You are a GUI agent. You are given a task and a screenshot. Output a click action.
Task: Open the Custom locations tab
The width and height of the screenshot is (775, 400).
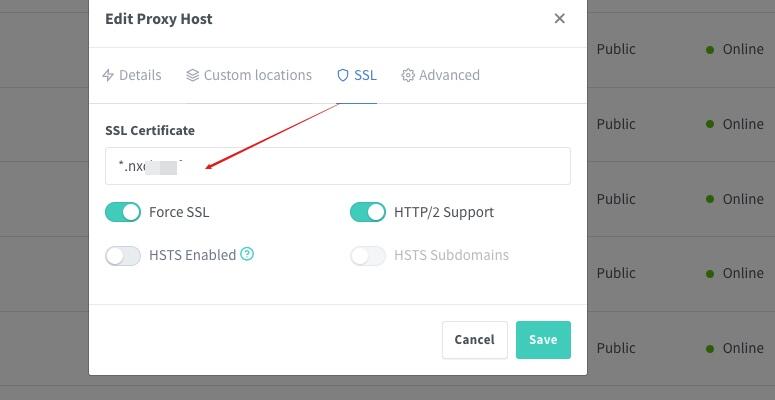tap(249, 75)
